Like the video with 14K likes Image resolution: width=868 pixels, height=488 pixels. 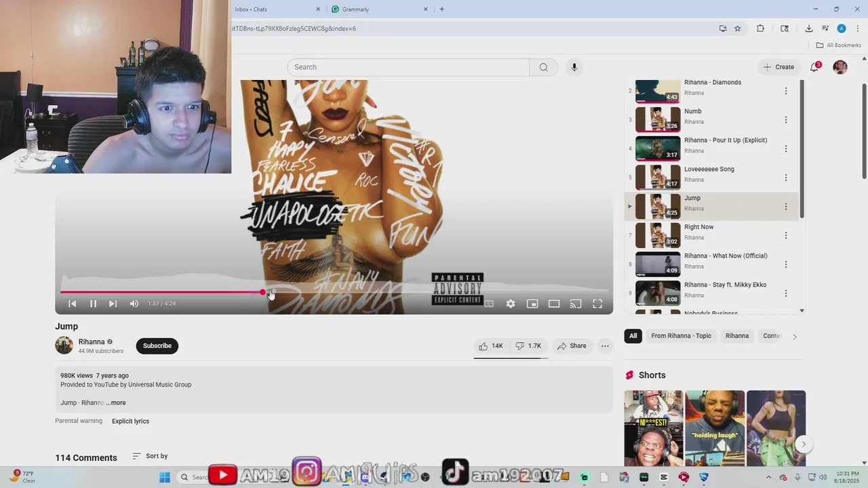pos(491,346)
